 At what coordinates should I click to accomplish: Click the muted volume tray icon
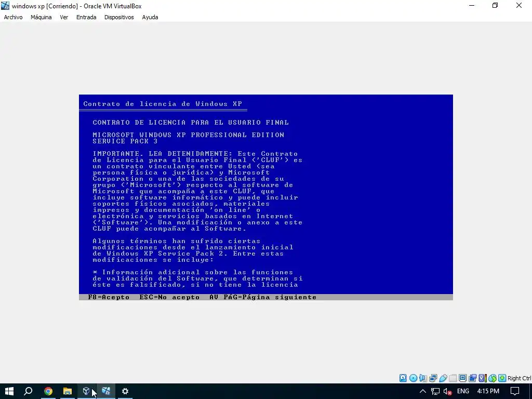[447, 392]
